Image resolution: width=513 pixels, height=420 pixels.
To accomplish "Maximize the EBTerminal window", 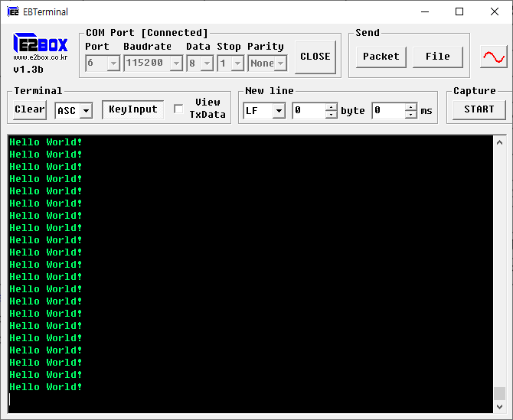I will (x=459, y=11).
